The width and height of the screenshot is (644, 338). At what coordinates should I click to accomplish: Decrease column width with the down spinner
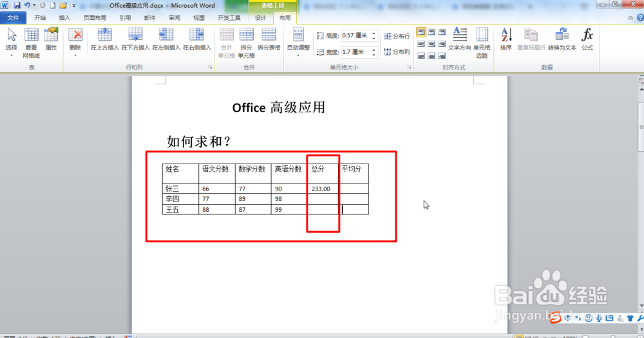pos(374,55)
